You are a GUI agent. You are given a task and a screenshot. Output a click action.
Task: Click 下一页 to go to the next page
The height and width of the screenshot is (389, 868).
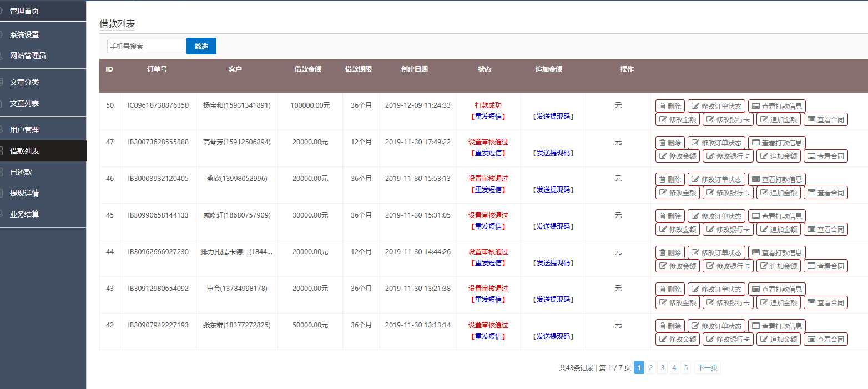(x=707, y=367)
